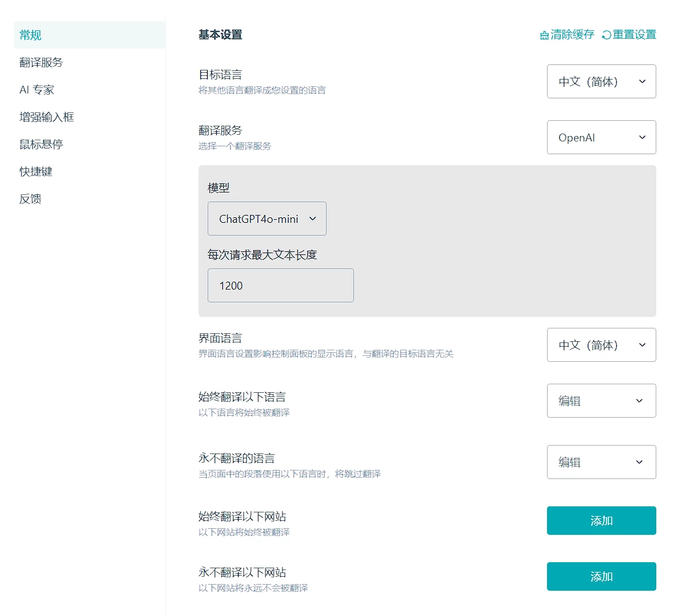700x615 pixels.
Task: Open the 反馈 feedback section
Action: pyautogui.click(x=30, y=199)
